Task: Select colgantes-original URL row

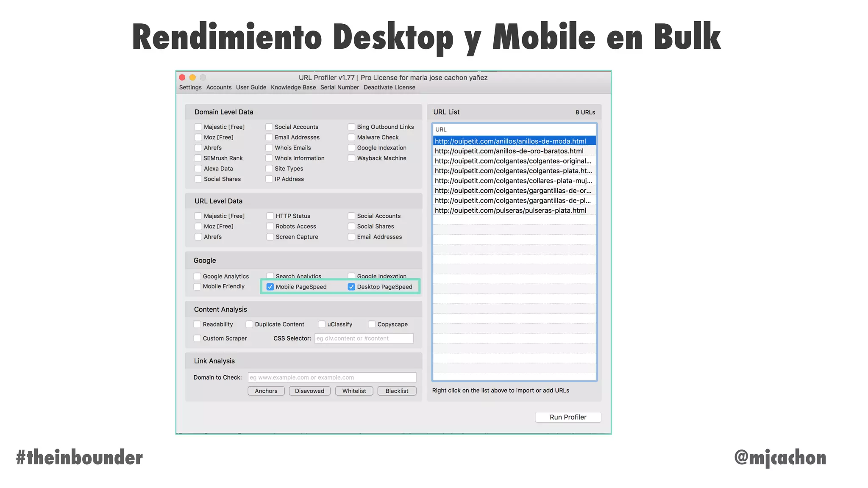Action: coord(514,161)
